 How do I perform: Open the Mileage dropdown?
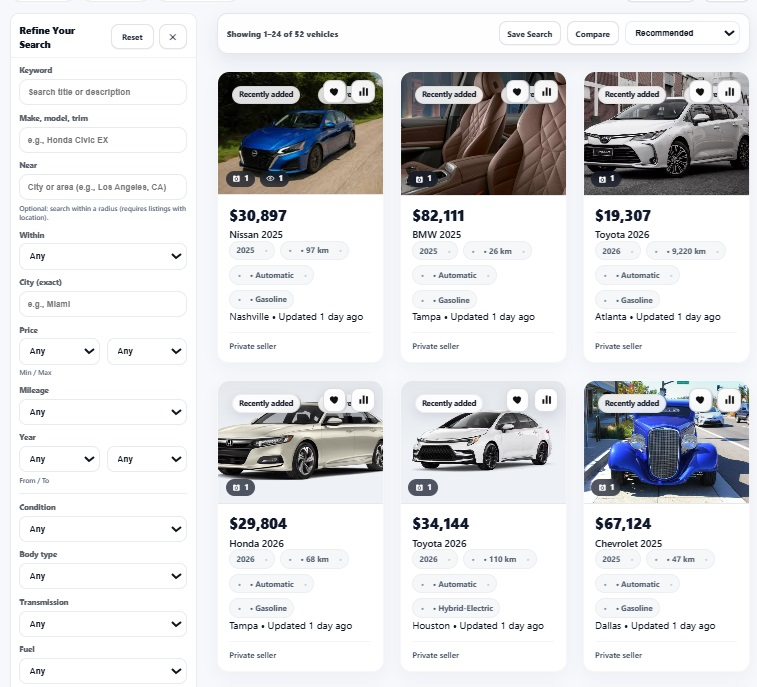[103, 412]
